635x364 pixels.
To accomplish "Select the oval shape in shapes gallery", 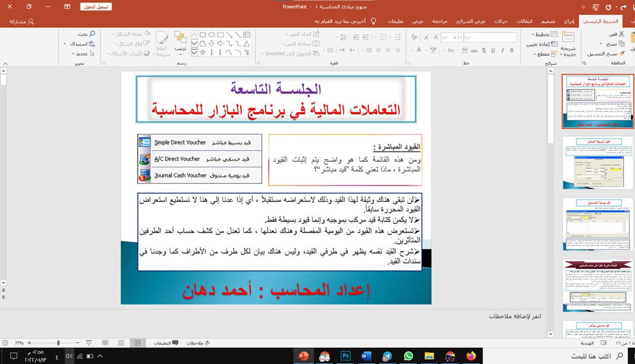I will point(212,34).
